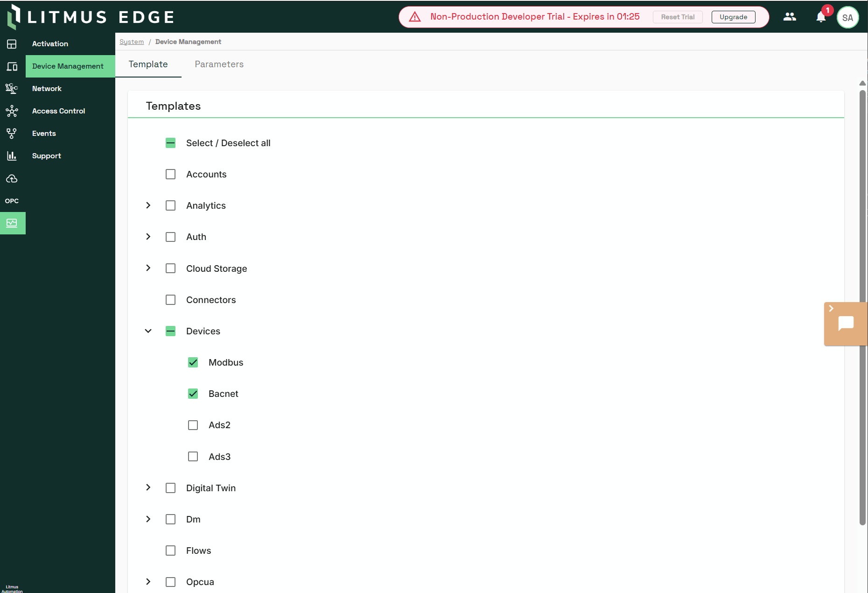
Task: Click the notification bell icon
Action: 820,17
